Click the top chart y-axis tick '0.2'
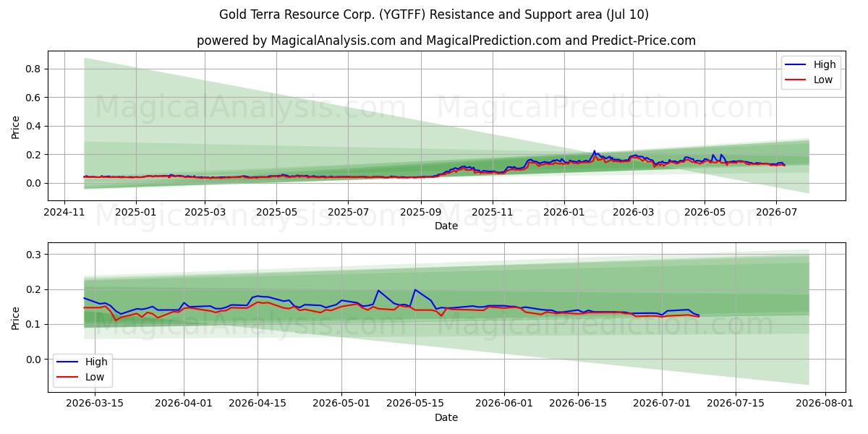 pyautogui.click(x=35, y=155)
